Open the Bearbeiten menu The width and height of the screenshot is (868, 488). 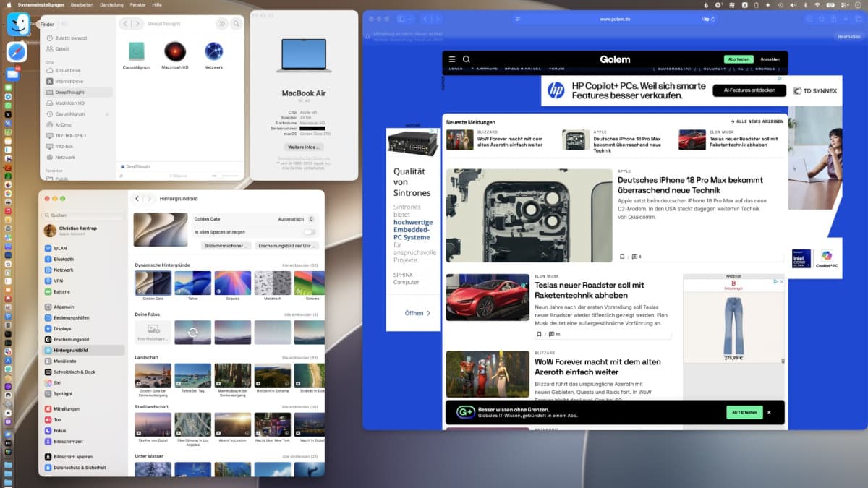coord(81,4)
